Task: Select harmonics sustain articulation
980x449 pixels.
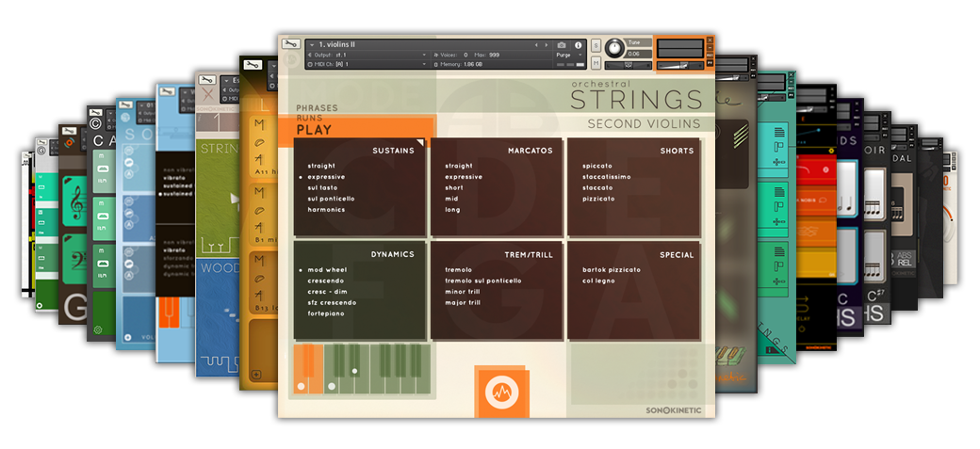Action: coord(326,210)
